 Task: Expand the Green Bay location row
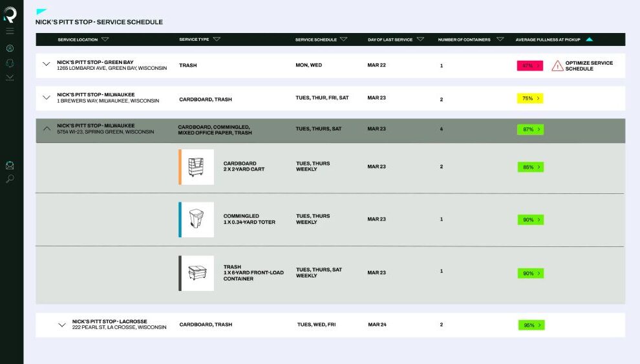[x=46, y=64]
